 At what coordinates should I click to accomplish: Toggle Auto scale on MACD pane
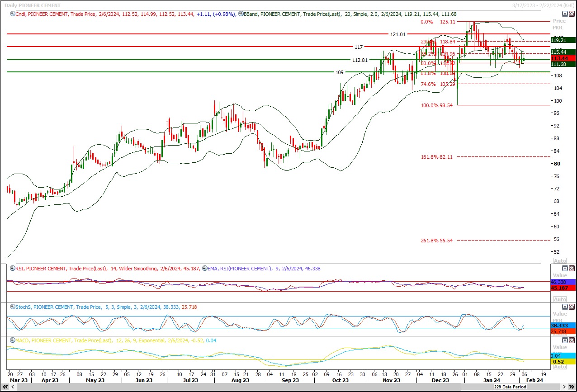pos(560,367)
